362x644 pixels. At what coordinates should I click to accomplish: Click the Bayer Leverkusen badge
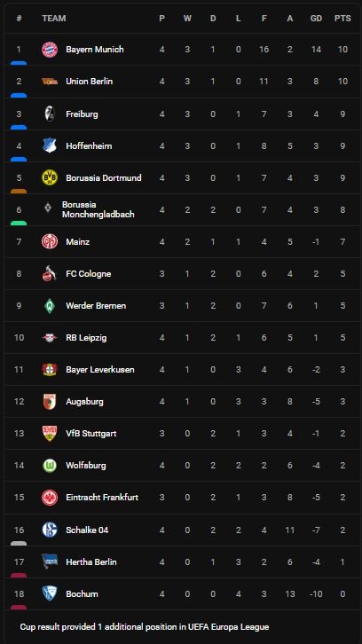click(50, 370)
